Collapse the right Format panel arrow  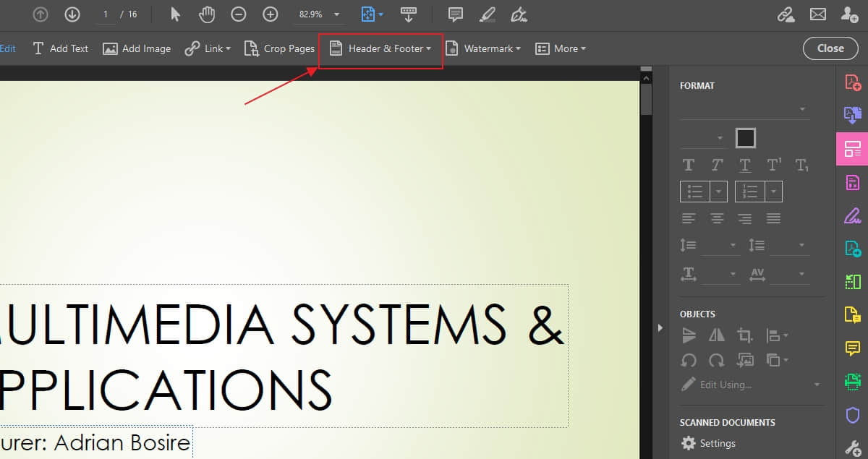coord(660,328)
